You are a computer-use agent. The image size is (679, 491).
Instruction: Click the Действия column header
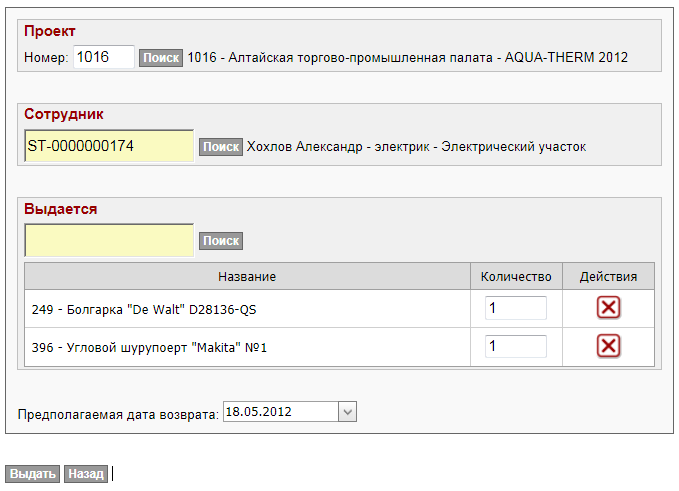608,277
